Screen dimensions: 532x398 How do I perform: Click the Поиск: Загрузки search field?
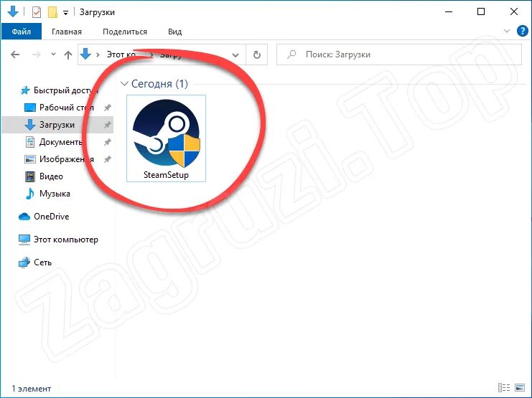click(399, 55)
